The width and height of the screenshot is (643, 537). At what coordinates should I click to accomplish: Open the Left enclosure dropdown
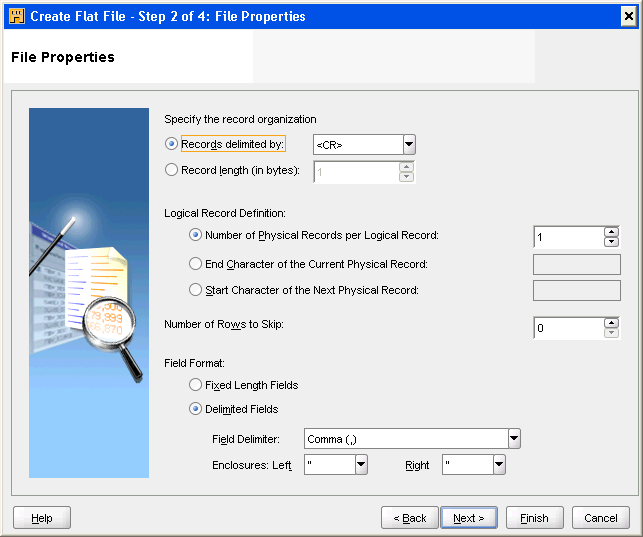tap(361, 465)
